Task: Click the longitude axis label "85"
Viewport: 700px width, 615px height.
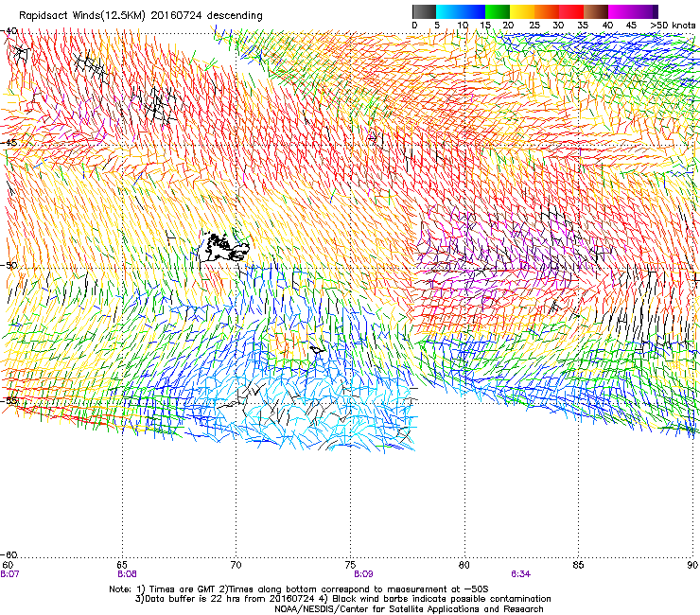Action: click(578, 565)
